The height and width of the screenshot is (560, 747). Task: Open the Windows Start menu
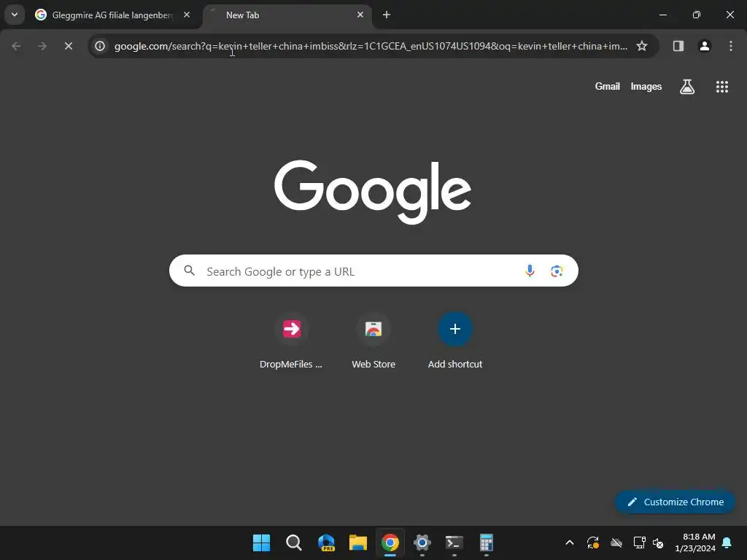point(261,542)
